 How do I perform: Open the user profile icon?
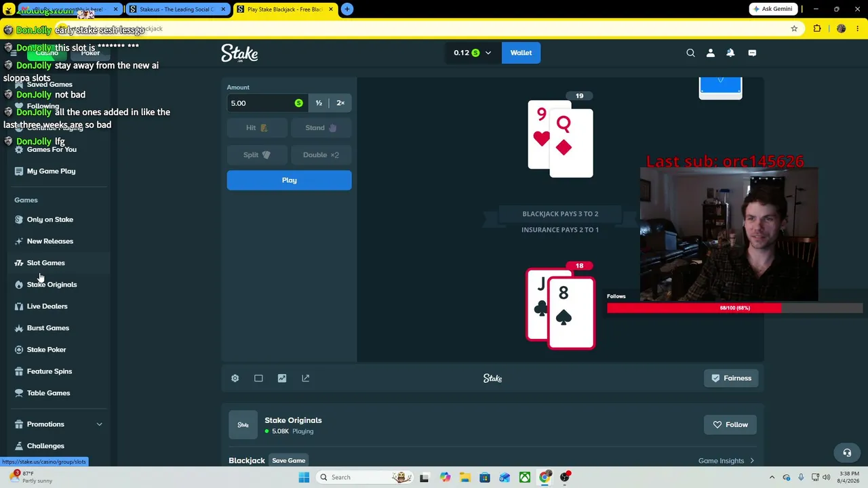pos(711,53)
